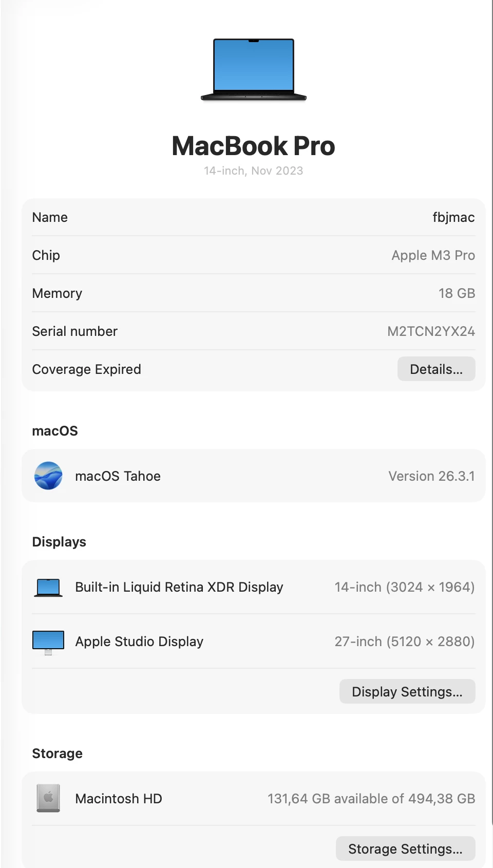Image resolution: width=493 pixels, height=868 pixels.
Task: Click the MacBook Pro laptop image
Action: [x=254, y=69]
